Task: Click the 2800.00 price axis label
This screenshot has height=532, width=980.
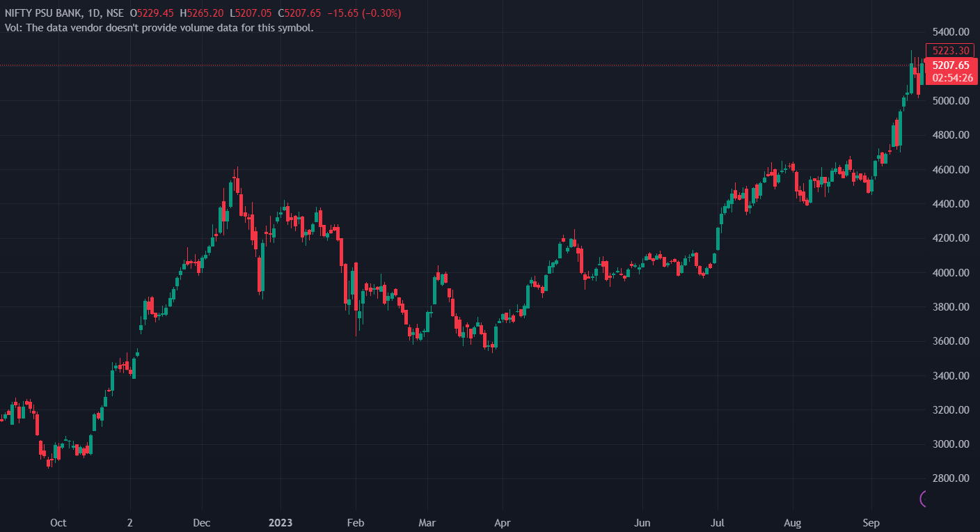Action: tap(951, 479)
